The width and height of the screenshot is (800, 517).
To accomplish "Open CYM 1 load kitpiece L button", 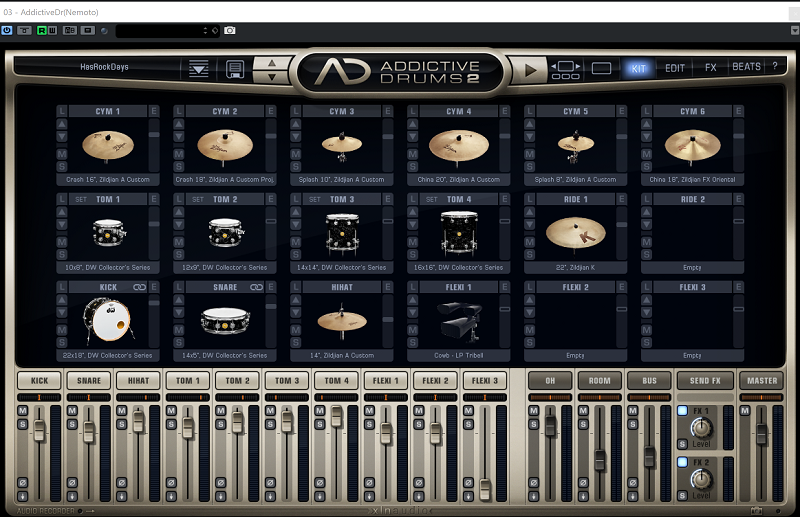I will coord(62,111).
